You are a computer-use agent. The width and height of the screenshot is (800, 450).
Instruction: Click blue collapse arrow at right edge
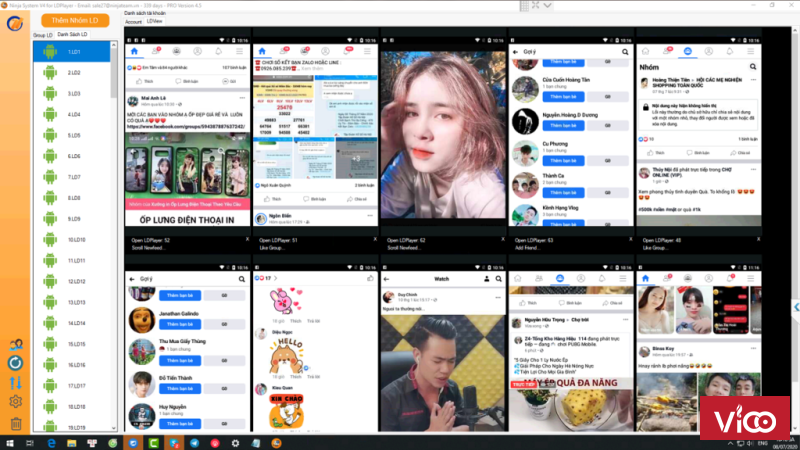[796, 307]
